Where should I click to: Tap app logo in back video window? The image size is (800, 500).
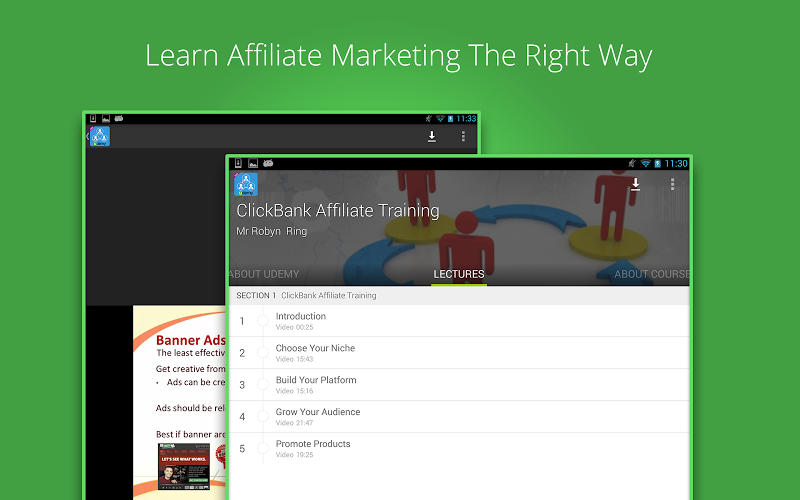pos(100,136)
